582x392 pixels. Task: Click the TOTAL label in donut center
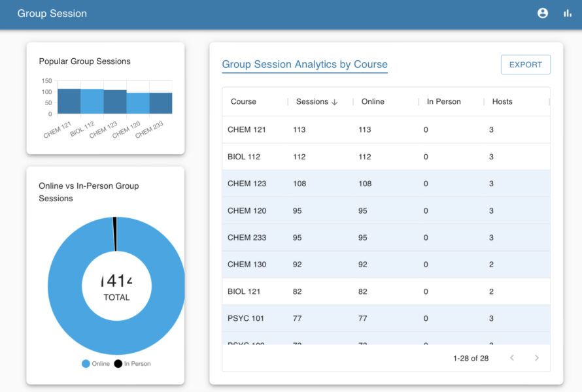116,297
